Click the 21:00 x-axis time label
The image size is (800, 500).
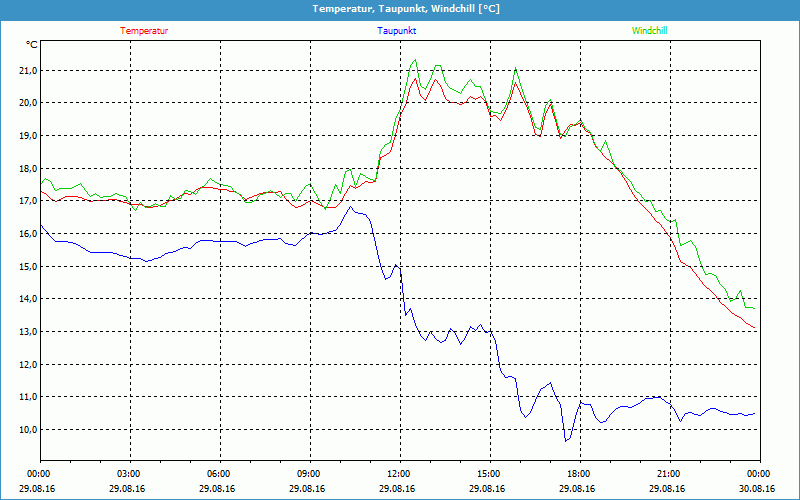pos(669,474)
